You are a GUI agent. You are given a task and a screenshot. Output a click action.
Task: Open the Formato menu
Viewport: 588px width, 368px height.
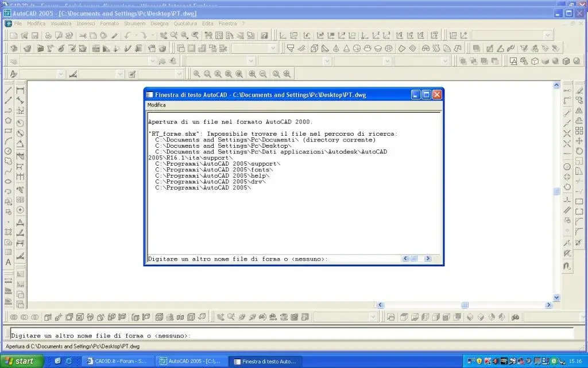109,23
